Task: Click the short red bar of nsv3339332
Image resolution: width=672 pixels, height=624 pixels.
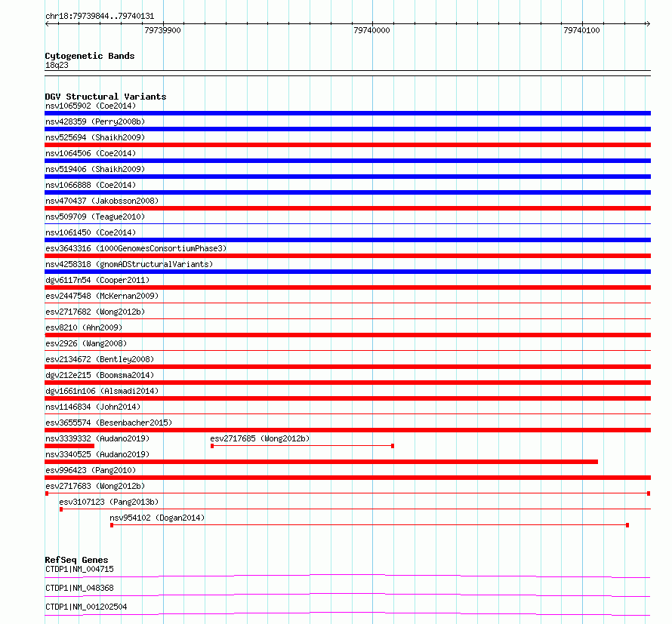Action: tap(69, 446)
